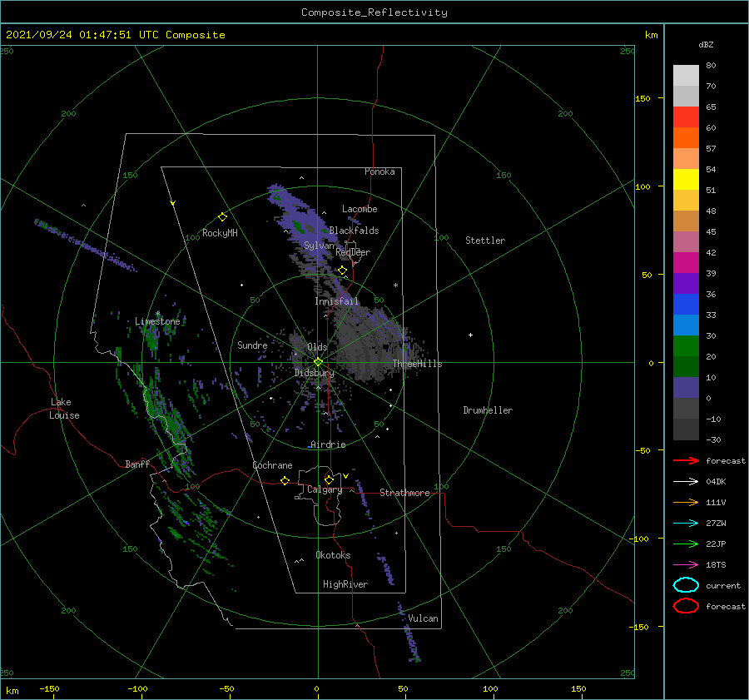Click the Drumheller label
This screenshot has height=700, width=749.
tap(488, 410)
